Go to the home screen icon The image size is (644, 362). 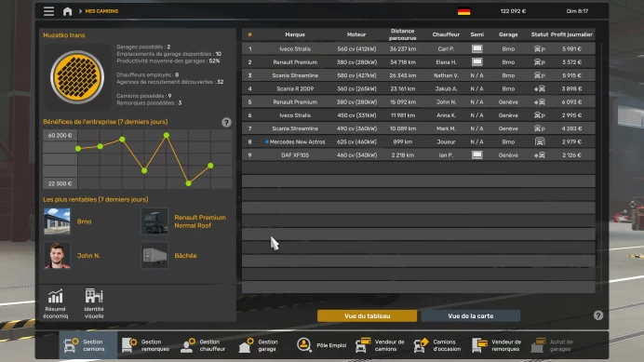pos(67,11)
